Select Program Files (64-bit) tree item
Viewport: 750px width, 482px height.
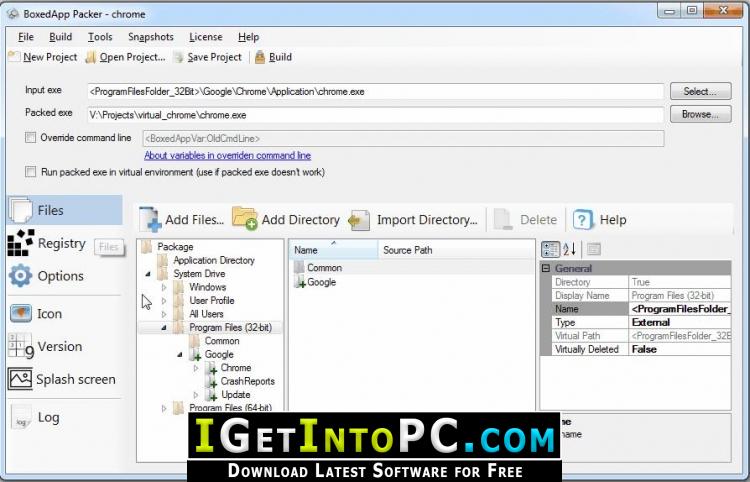[230, 407]
